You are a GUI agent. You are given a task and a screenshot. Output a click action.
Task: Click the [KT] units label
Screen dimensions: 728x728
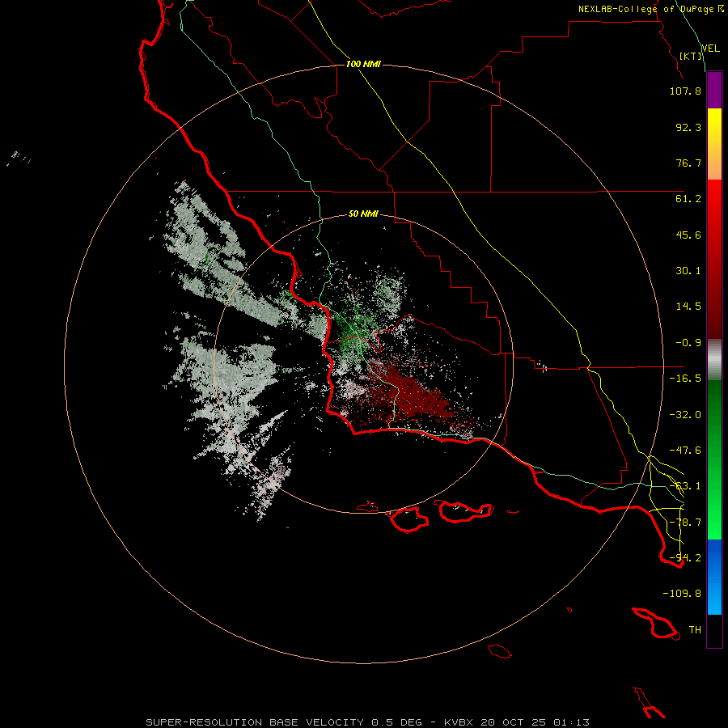click(691, 56)
